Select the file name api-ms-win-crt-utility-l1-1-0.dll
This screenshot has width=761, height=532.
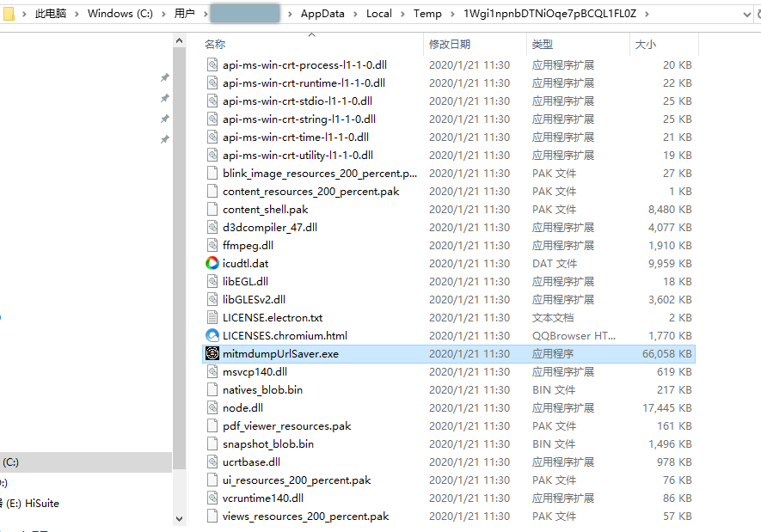[298, 156]
